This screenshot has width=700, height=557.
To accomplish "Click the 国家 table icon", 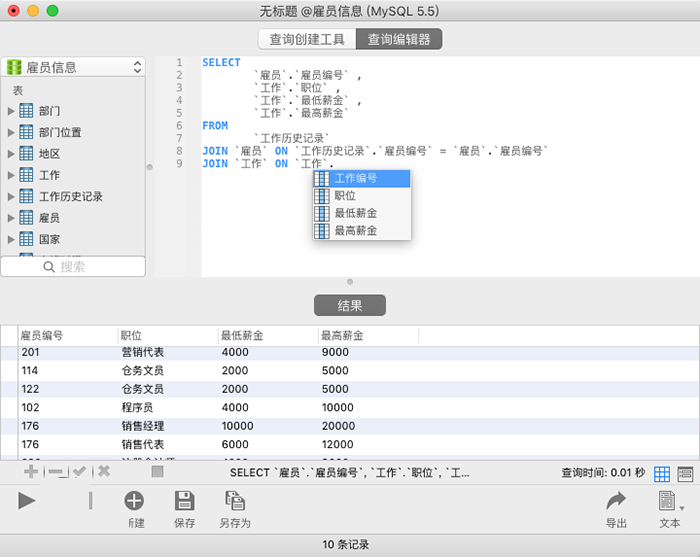I will pyautogui.click(x=26, y=239).
